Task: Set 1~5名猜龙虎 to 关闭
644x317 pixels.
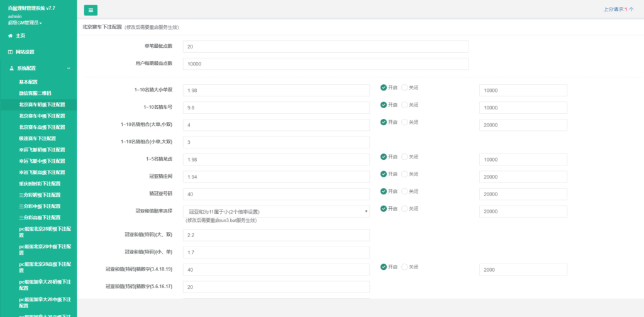Action: point(404,157)
